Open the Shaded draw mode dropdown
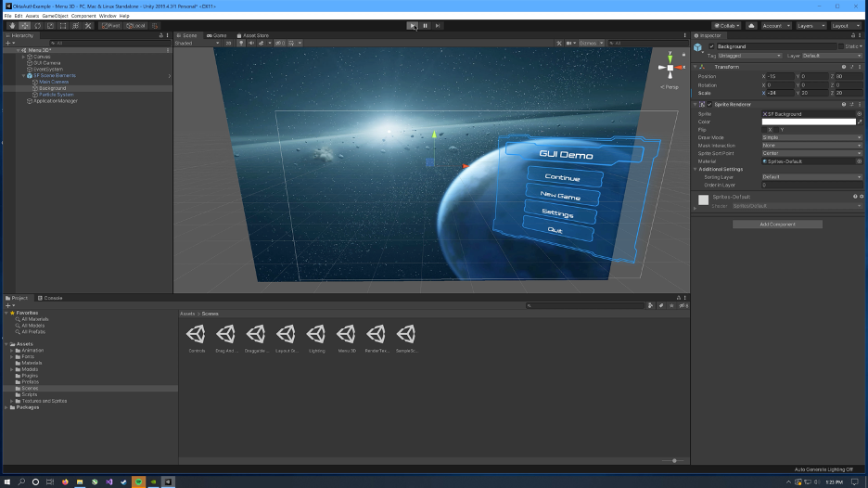The image size is (868, 488). point(195,43)
